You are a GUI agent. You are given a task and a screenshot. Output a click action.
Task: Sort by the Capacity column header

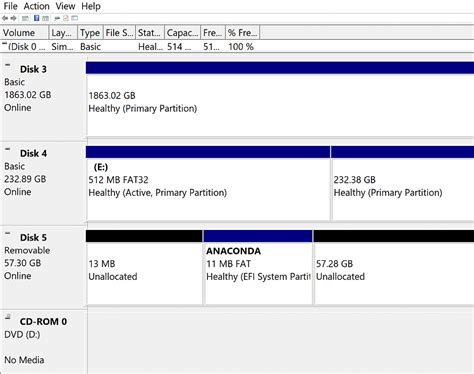click(x=182, y=33)
